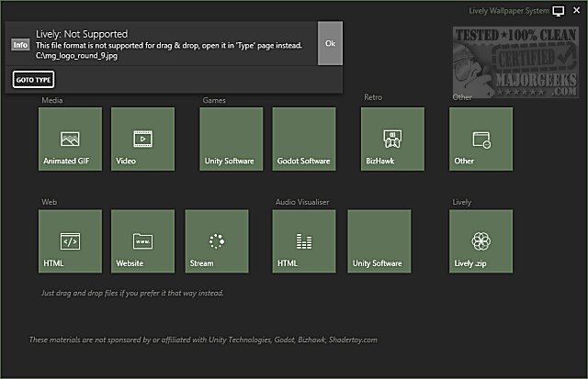Click the Info badge in the notification
The image size is (588, 379).
(x=20, y=44)
